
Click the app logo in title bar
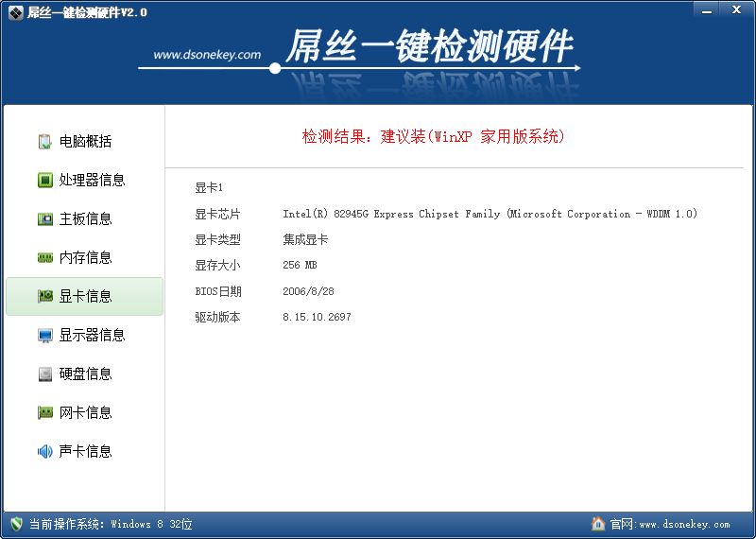15,12
